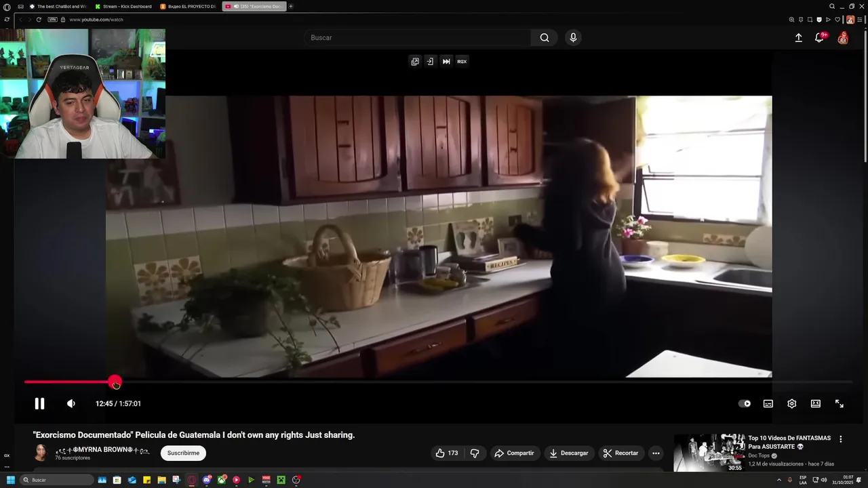Click the red progress bar scrubber handle

(x=115, y=382)
